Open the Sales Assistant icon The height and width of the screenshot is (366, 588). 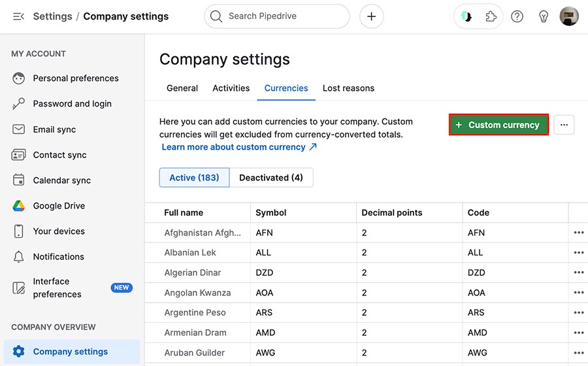pos(466,16)
